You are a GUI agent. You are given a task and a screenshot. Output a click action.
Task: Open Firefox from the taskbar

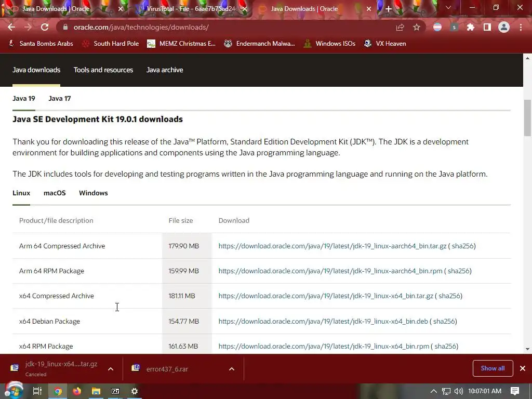tap(77, 391)
